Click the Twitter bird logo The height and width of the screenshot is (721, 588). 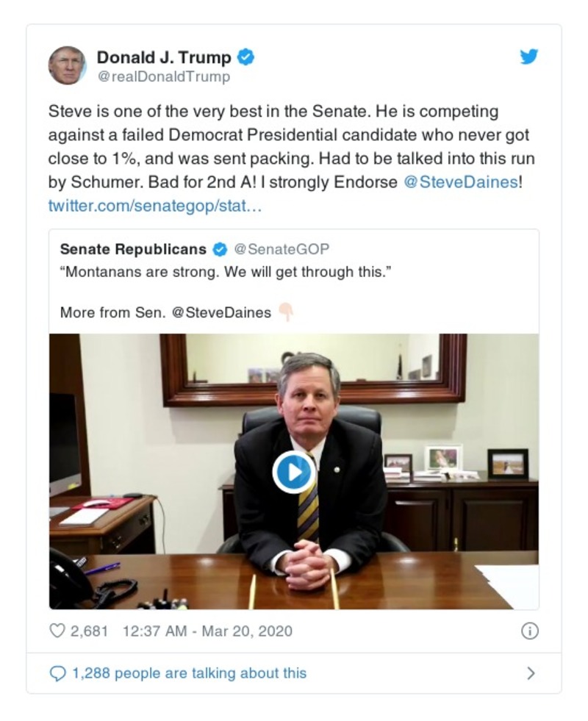[x=529, y=57]
